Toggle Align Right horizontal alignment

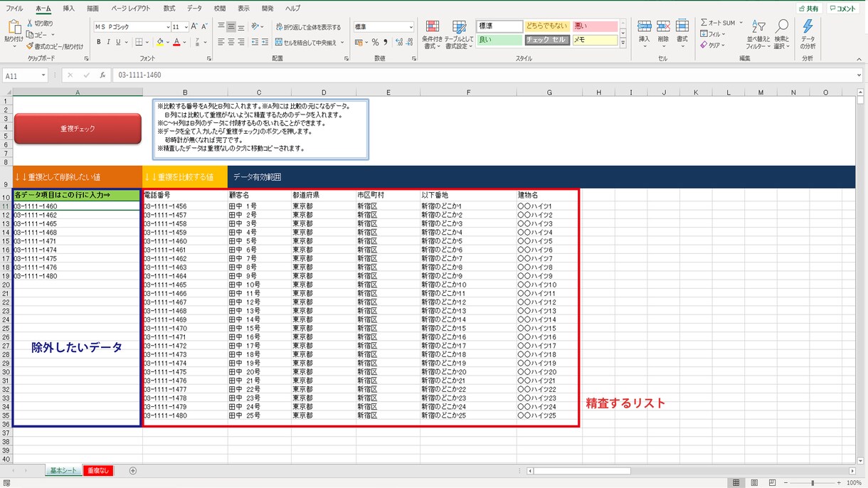tap(242, 43)
